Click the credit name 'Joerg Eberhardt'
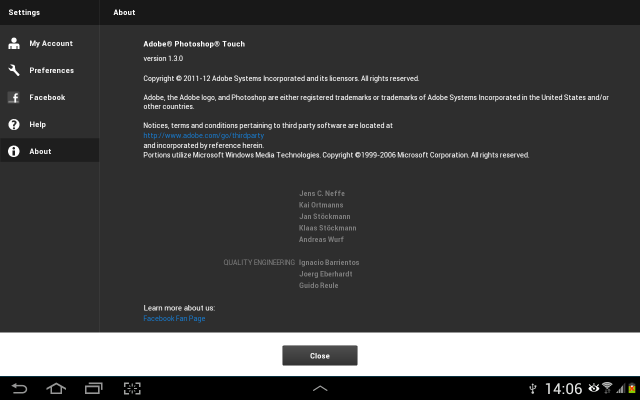Viewport: 640px width, 400px height. click(326, 274)
